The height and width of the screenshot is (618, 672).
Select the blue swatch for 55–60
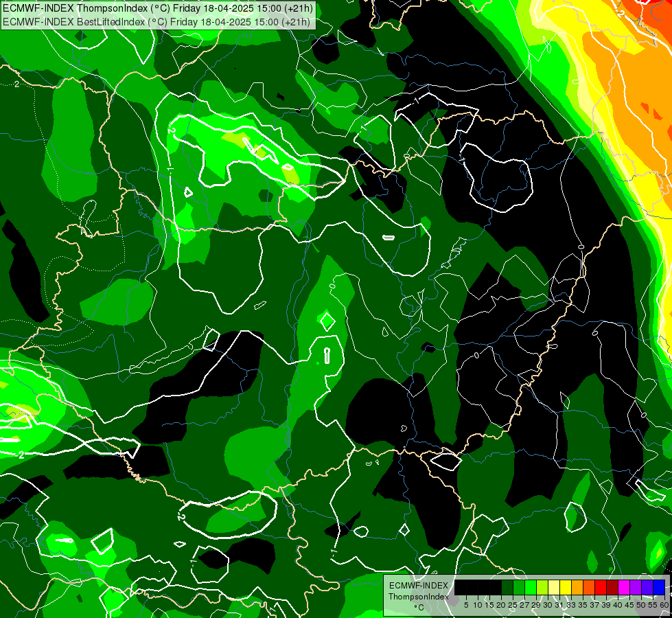(659, 587)
